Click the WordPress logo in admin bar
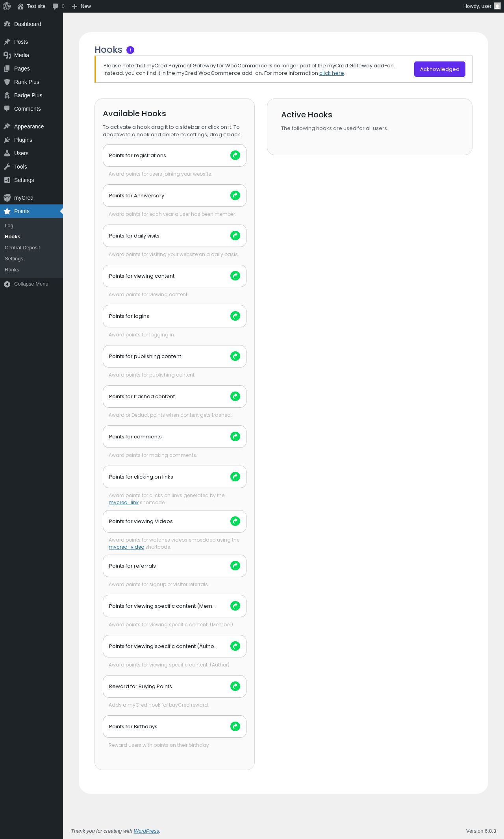504x839 pixels. (7, 6)
